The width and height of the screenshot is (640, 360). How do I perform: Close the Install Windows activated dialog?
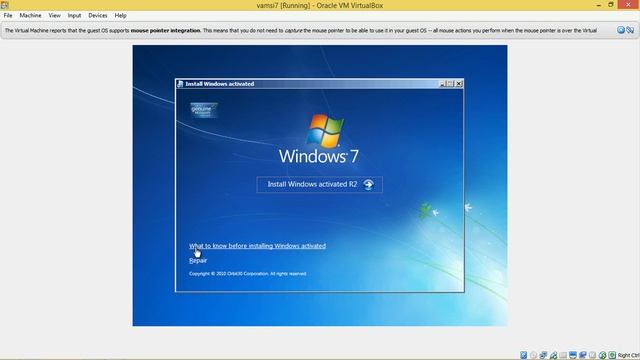point(459,84)
